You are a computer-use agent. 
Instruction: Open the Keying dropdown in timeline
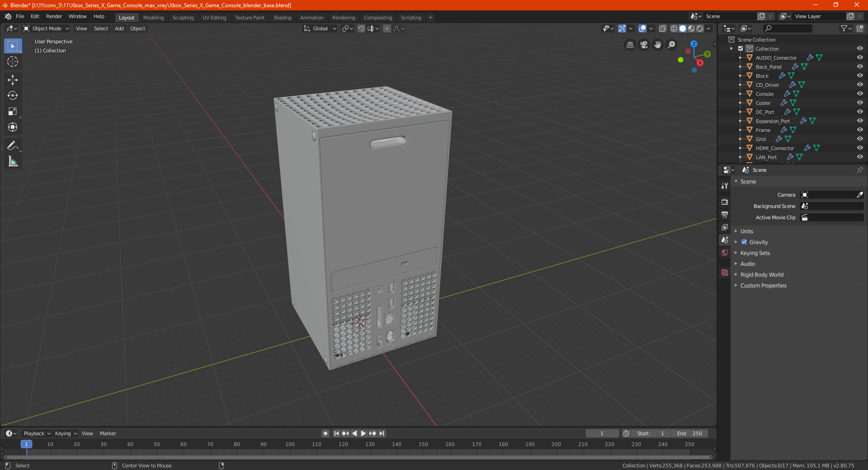coord(66,433)
